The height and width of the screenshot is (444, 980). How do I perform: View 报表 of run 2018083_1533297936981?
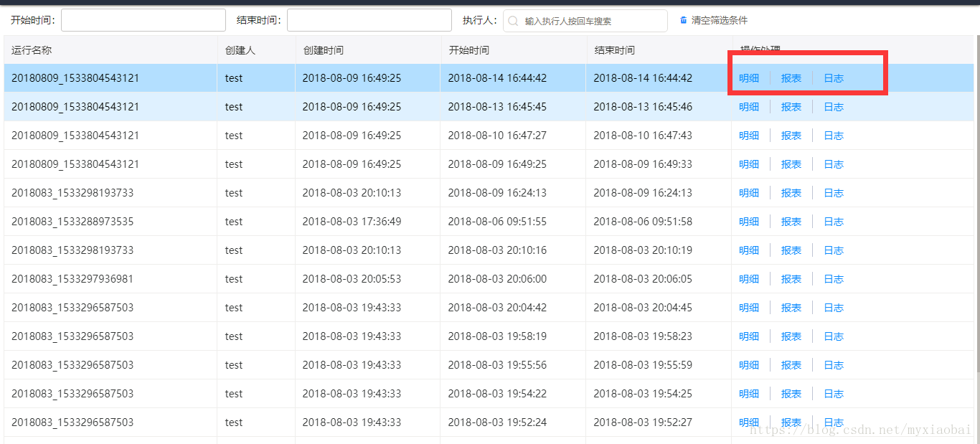click(x=791, y=279)
